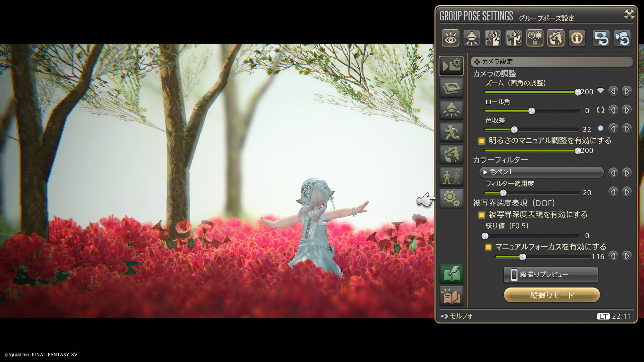Open motion settings tab with running figure

[x=451, y=132]
